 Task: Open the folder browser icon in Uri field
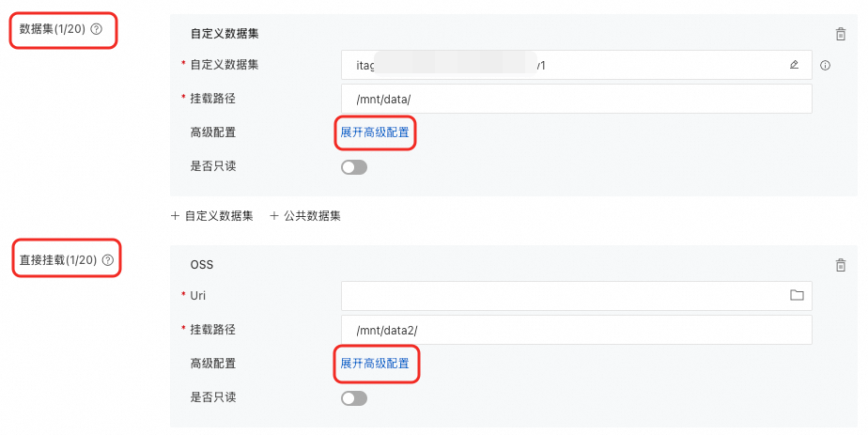[x=797, y=295]
